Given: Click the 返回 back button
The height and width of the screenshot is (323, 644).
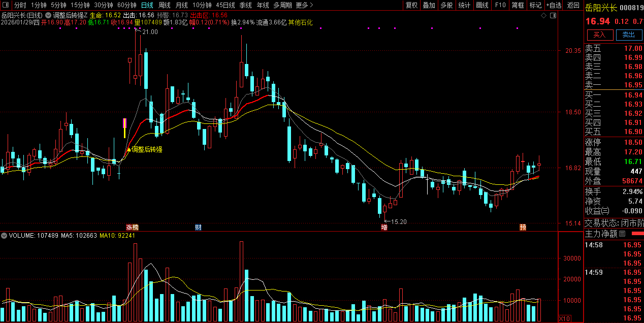Looking at the screenshot, I should point(573,5).
